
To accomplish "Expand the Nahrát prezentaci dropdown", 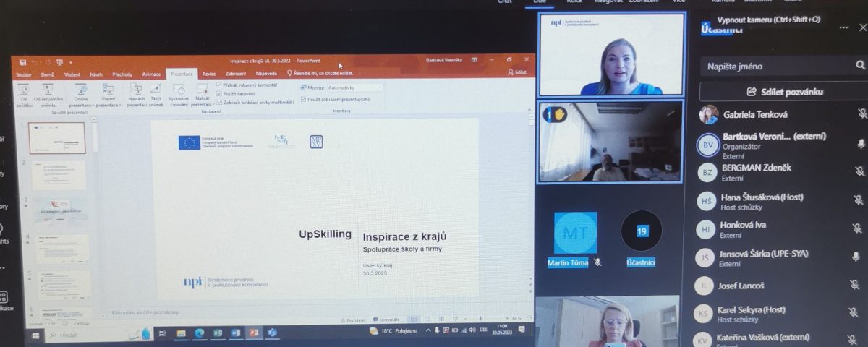I will coord(203,95).
